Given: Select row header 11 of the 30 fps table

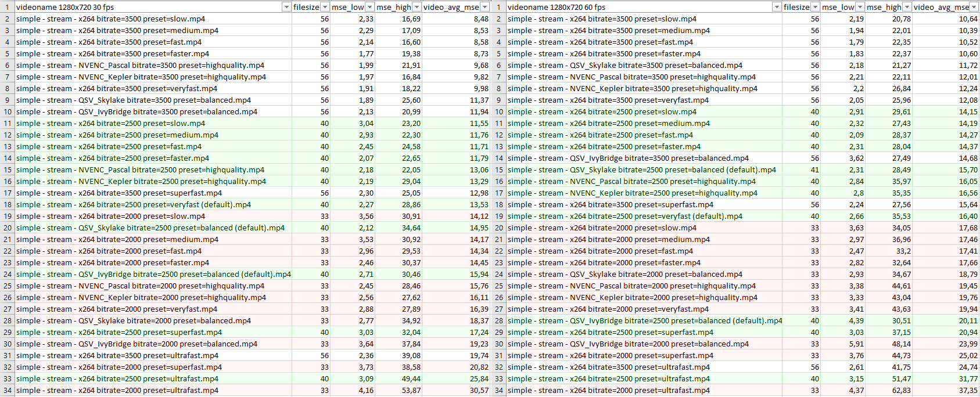Looking at the screenshot, I should pyautogui.click(x=8, y=123).
